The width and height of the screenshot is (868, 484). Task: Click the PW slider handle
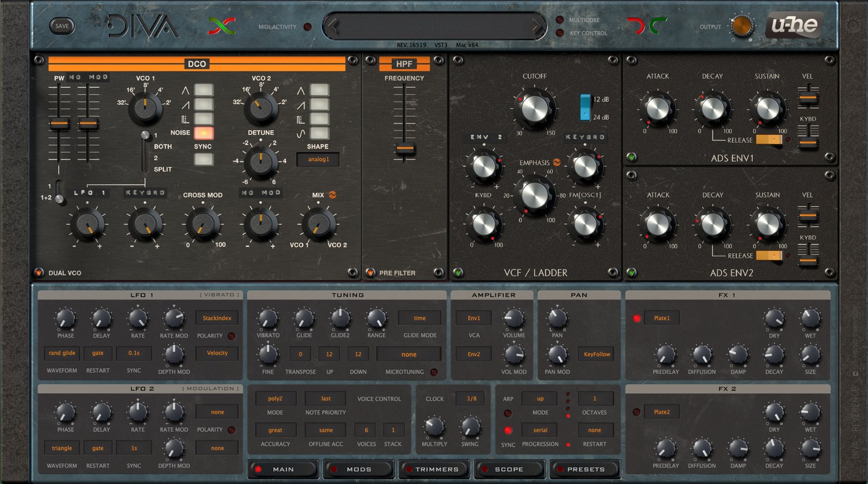(59, 124)
